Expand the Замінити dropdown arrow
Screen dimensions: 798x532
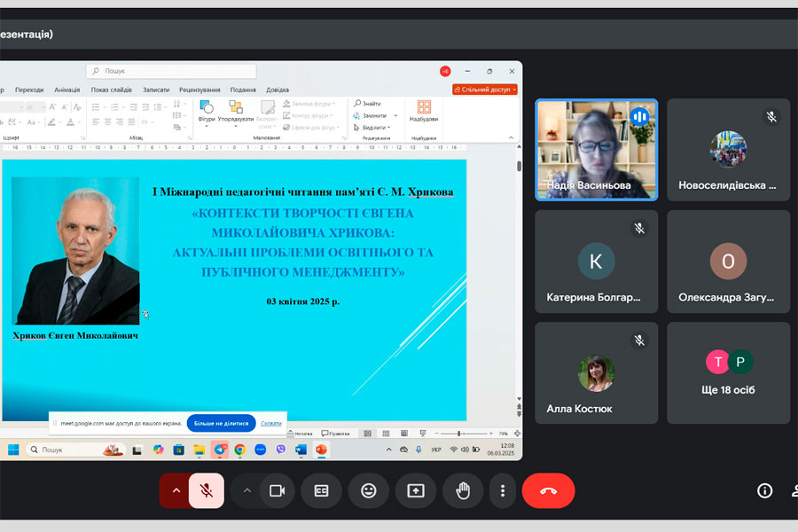pos(396,115)
